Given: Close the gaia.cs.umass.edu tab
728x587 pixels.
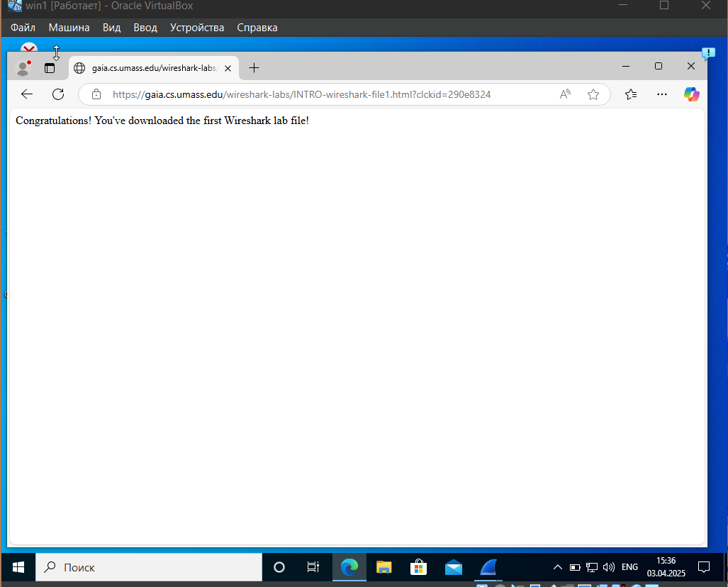Looking at the screenshot, I should [x=228, y=68].
